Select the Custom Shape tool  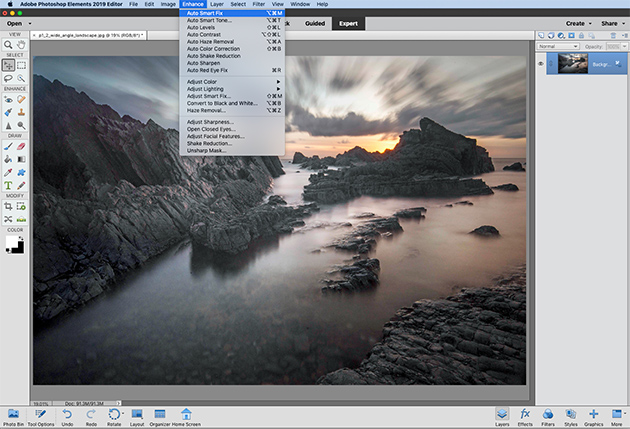(21, 172)
